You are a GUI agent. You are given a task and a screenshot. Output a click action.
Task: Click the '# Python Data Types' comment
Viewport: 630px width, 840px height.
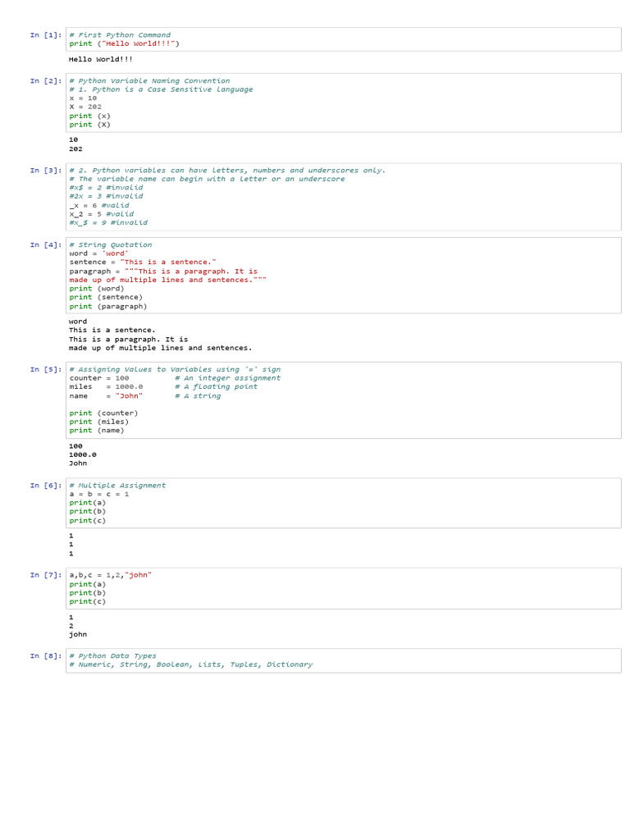pyautogui.click(x=112, y=655)
